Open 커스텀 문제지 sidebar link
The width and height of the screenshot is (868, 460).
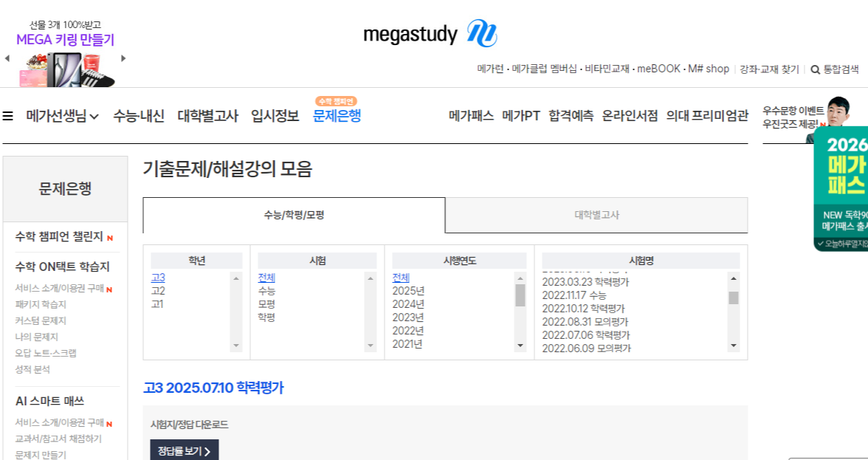point(41,320)
